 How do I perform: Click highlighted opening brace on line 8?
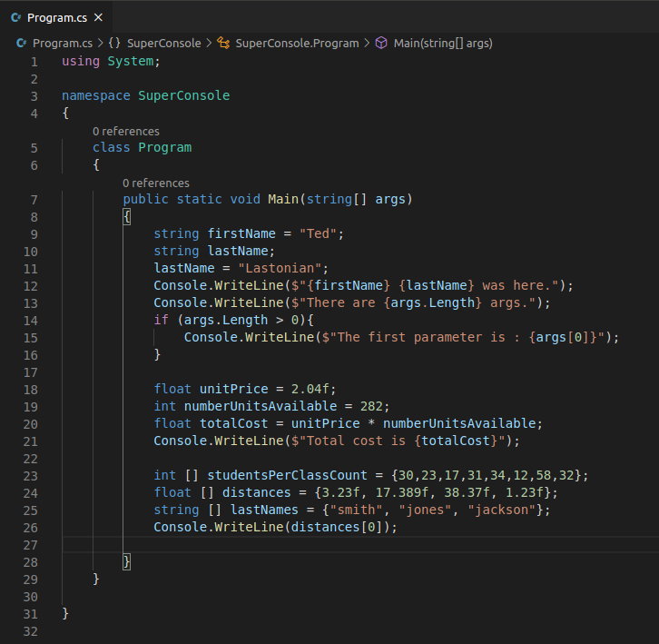point(126,216)
